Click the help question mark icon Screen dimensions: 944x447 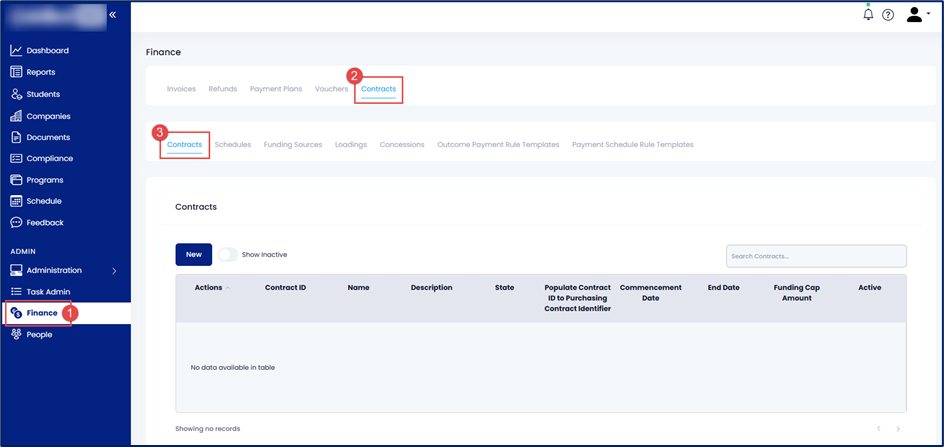(x=888, y=15)
